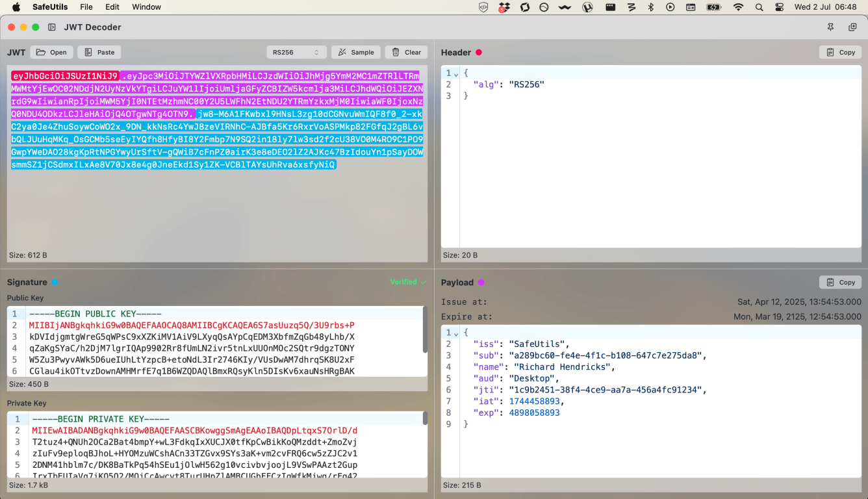Click the exp value 4898058893

[534, 413]
